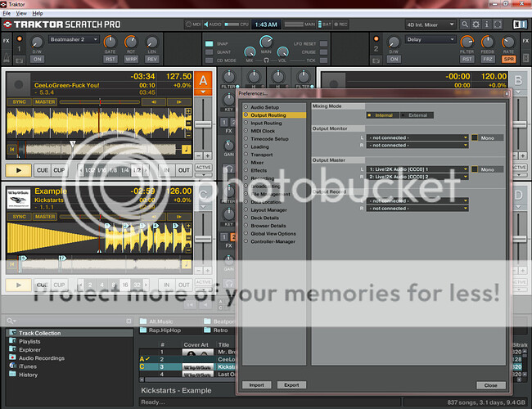Screen dimensions: 532x409
Task: Click FX unit 2 SPR button
Action: 508,59
